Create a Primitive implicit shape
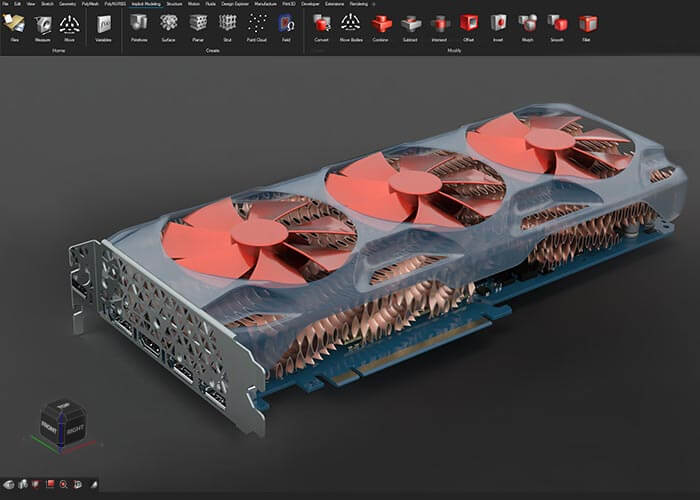Image resolution: width=700 pixels, height=500 pixels. click(x=139, y=23)
